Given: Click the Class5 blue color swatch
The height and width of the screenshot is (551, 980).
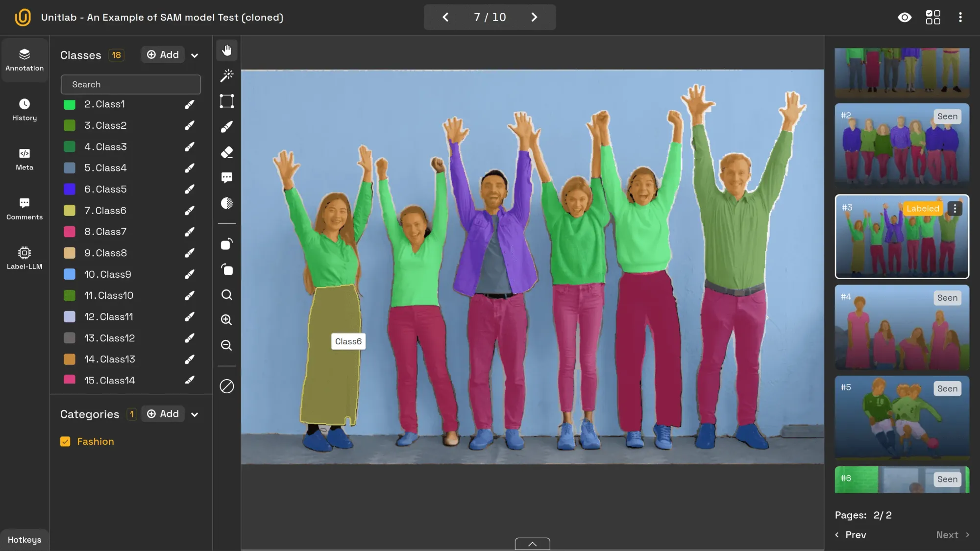Looking at the screenshot, I should coord(69,189).
